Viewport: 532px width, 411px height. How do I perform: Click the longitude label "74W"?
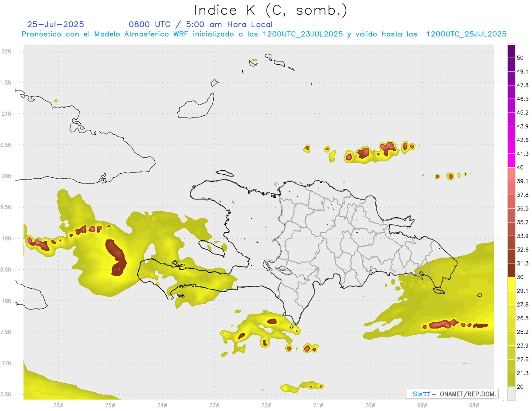(162, 405)
